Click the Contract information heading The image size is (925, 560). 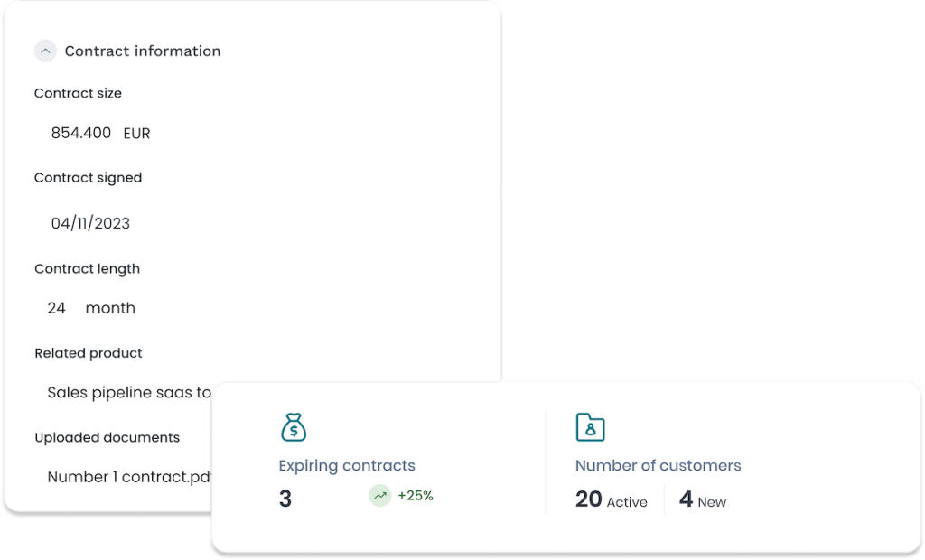click(143, 51)
